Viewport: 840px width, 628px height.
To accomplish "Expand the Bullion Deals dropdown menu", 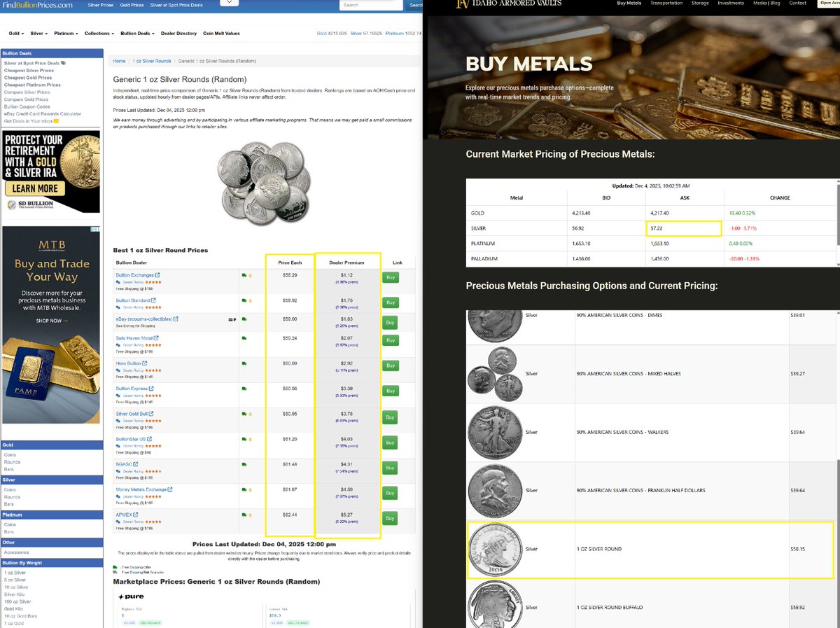I will pos(138,34).
